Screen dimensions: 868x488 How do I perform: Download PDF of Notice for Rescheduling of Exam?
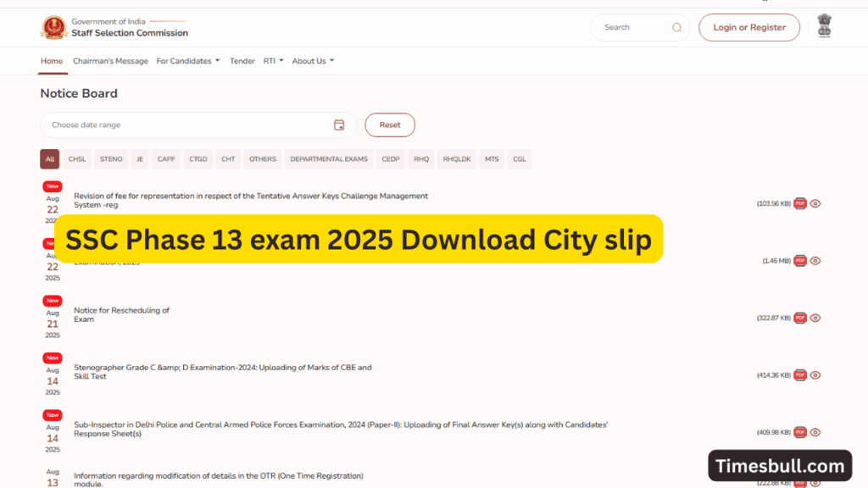tap(799, 318)
